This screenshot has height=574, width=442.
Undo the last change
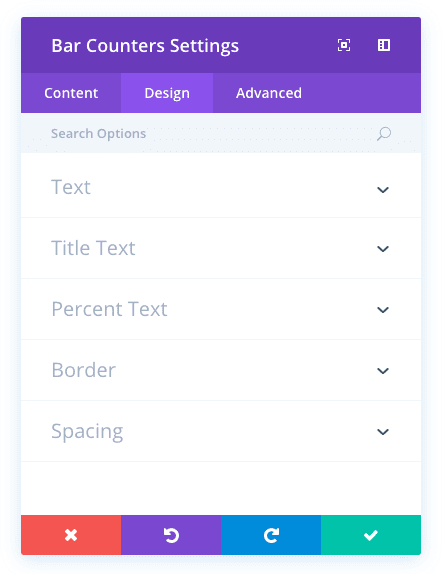pos(171,535)
